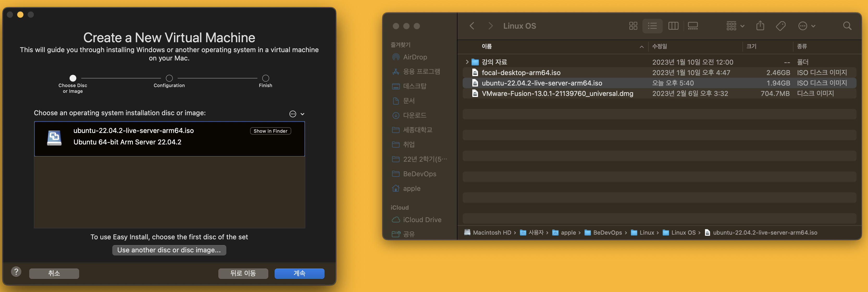The height and width of the screenshot is (292, 868).
Task: Go back in Finder
Action: (x=472, y=26)
